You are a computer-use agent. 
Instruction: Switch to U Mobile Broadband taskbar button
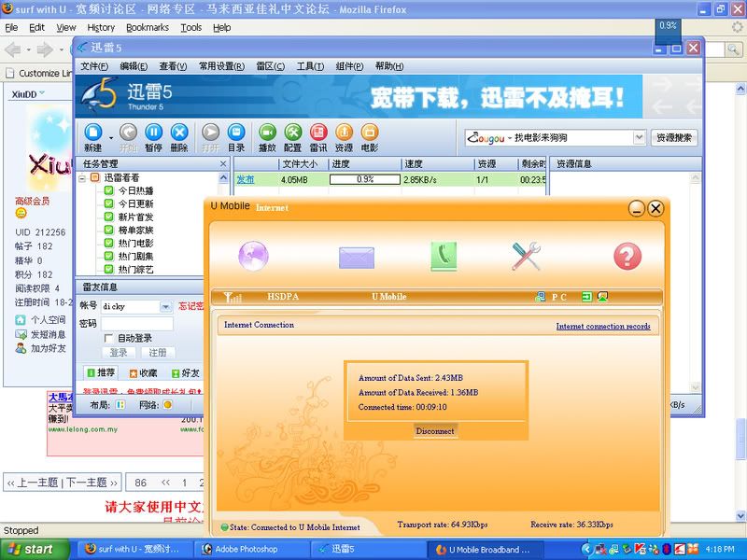pos(487,549)
